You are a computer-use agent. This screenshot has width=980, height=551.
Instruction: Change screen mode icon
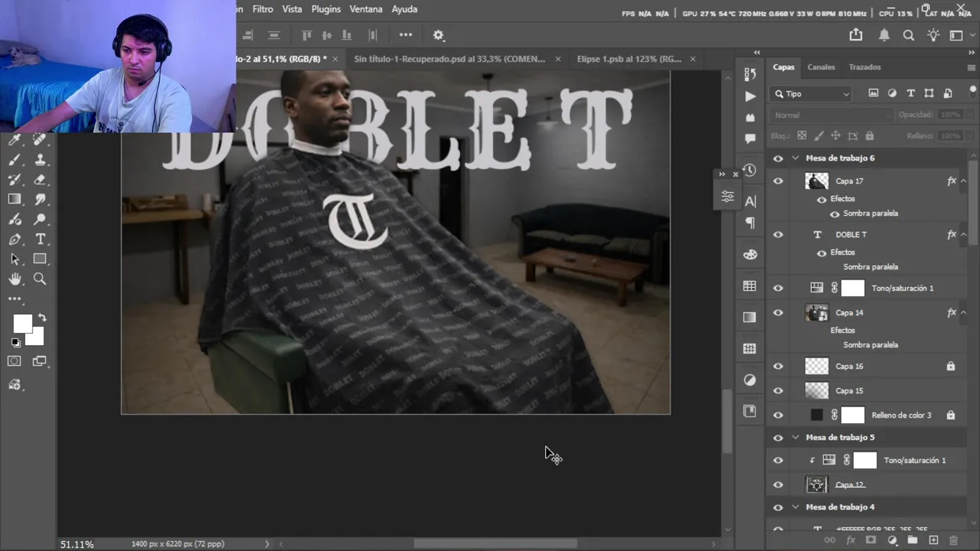tap(40, 361)
